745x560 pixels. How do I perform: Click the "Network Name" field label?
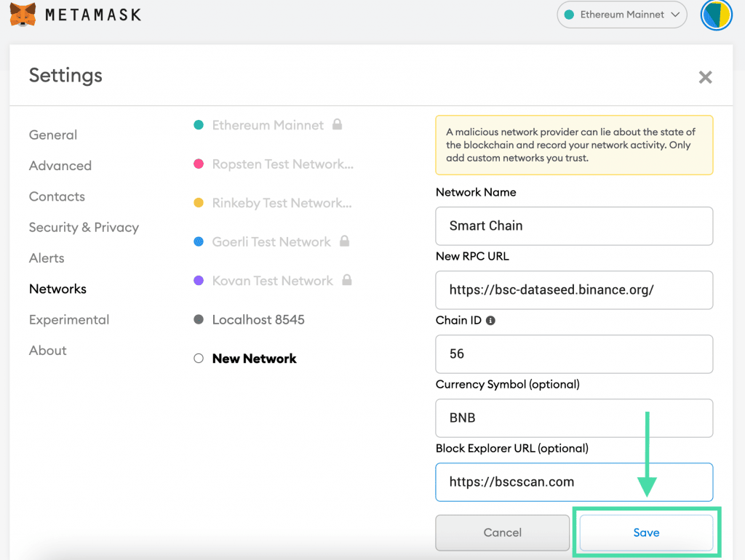point(476,193)
